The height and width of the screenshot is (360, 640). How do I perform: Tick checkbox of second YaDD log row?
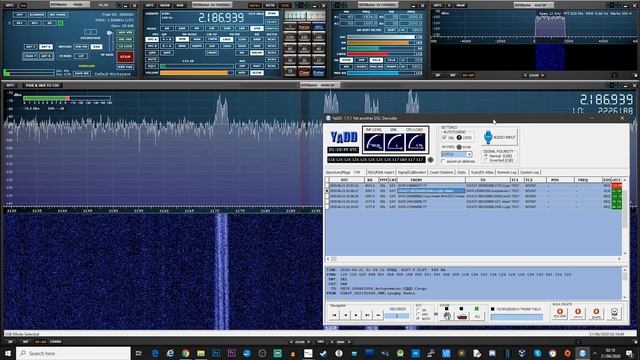coord(327,191)
